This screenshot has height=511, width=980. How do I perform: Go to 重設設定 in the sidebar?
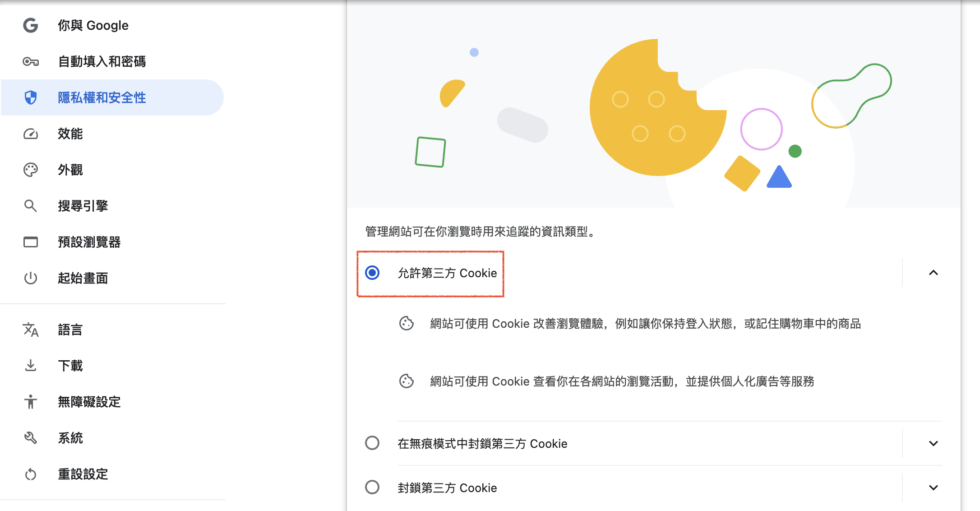coord(83,474)
